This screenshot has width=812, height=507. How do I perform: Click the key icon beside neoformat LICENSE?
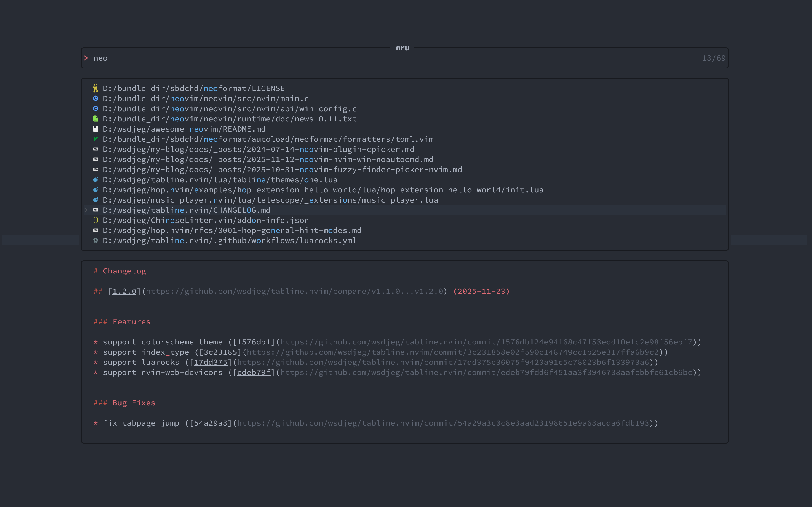click(96, 88)
